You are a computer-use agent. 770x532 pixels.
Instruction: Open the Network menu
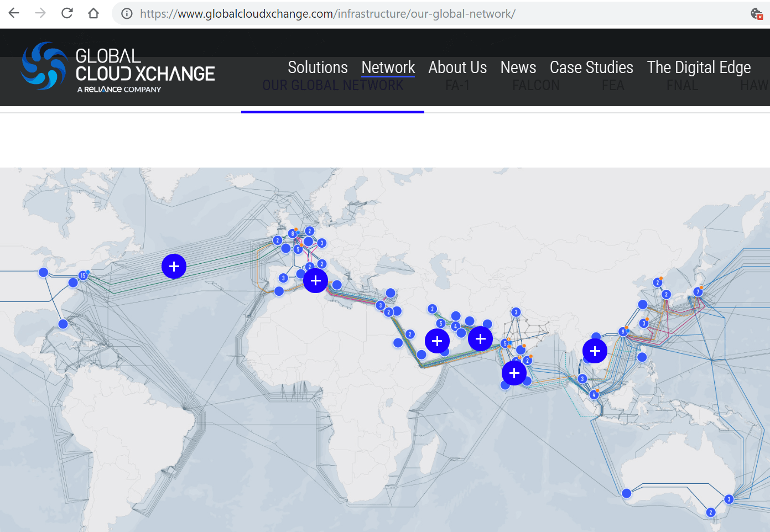(x=388, y=67)
